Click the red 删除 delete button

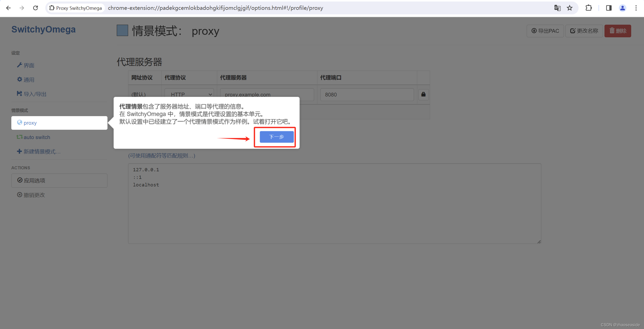coord(618,31)
